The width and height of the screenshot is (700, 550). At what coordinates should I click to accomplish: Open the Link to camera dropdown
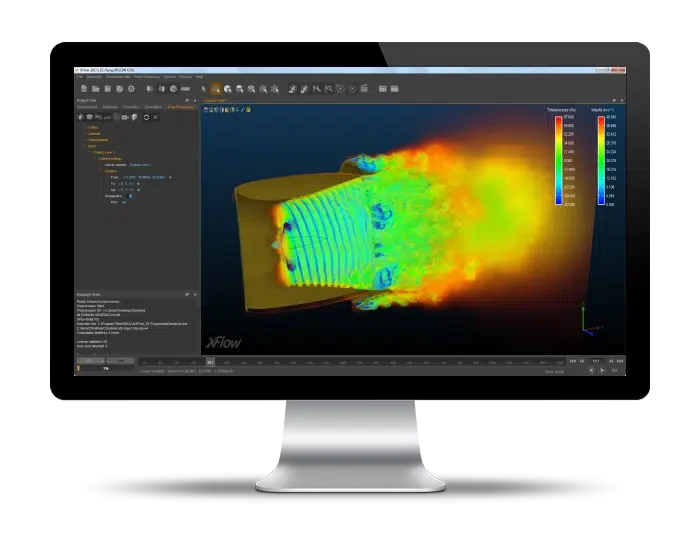[x=141, y=164]
